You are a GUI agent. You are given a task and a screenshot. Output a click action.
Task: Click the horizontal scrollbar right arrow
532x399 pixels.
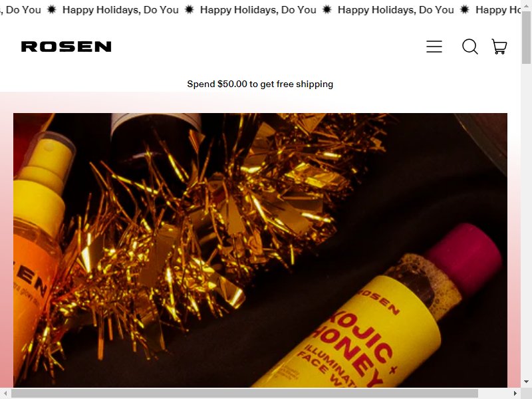[x=515, y=394]
